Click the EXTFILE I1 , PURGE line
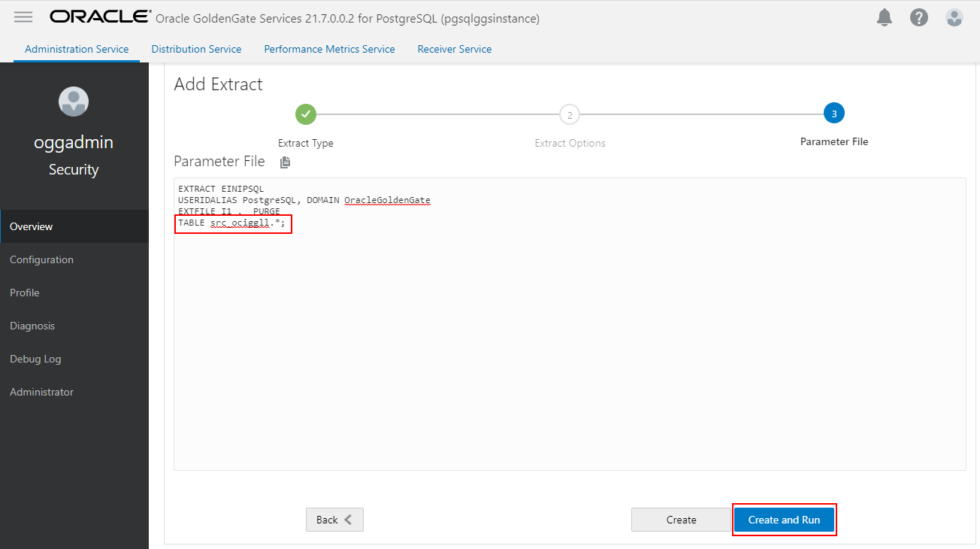Viewport: 980px width, 549px height. coord(229,211)
